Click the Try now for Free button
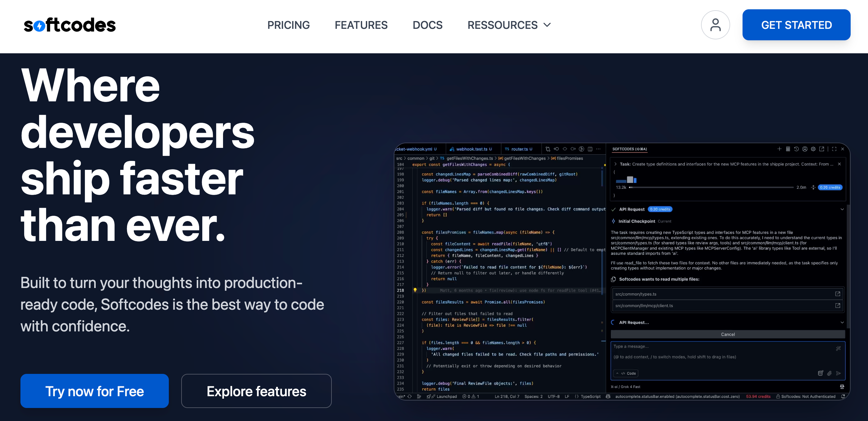Screen dimensions: 868x421 click(94, 391)
